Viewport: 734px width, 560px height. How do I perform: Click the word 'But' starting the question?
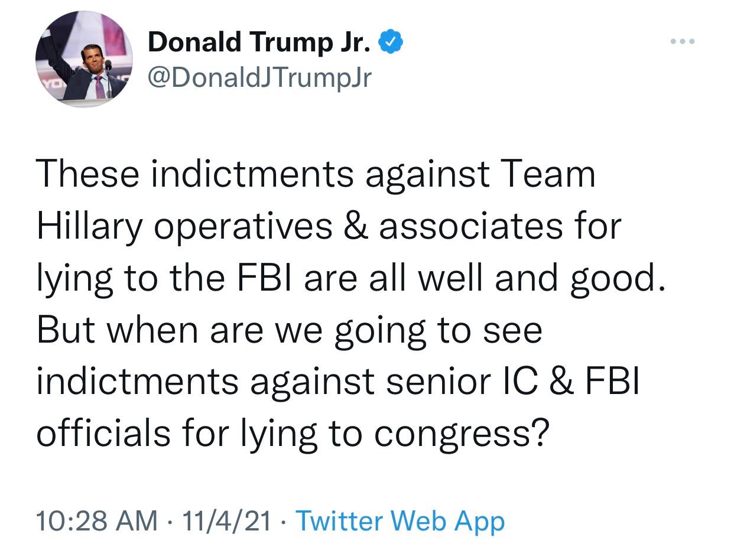[64, 331]
